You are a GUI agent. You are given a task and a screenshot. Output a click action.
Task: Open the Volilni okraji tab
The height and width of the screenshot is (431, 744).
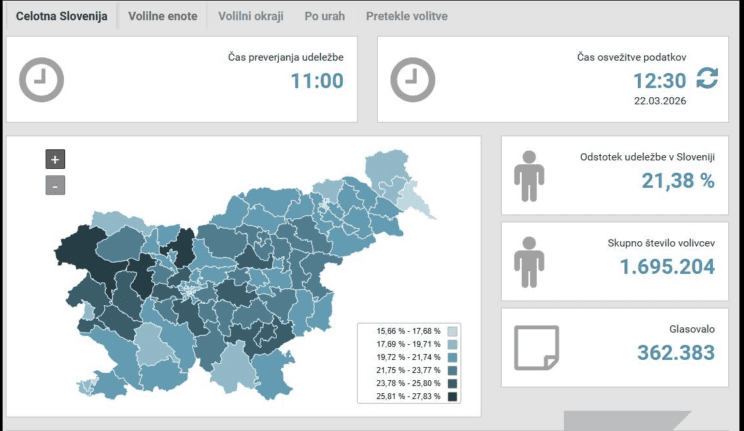(250, 17)
